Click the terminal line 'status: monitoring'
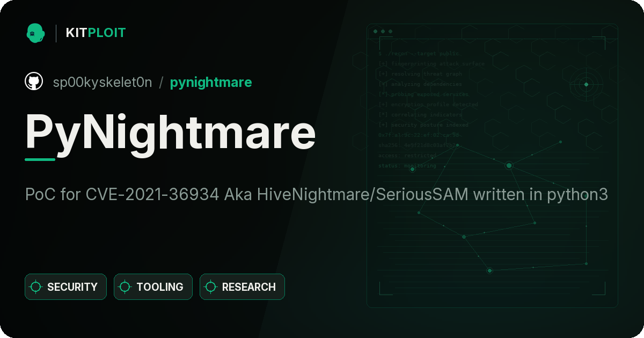The width and height of the screenshot is (644, 338). 407,166
